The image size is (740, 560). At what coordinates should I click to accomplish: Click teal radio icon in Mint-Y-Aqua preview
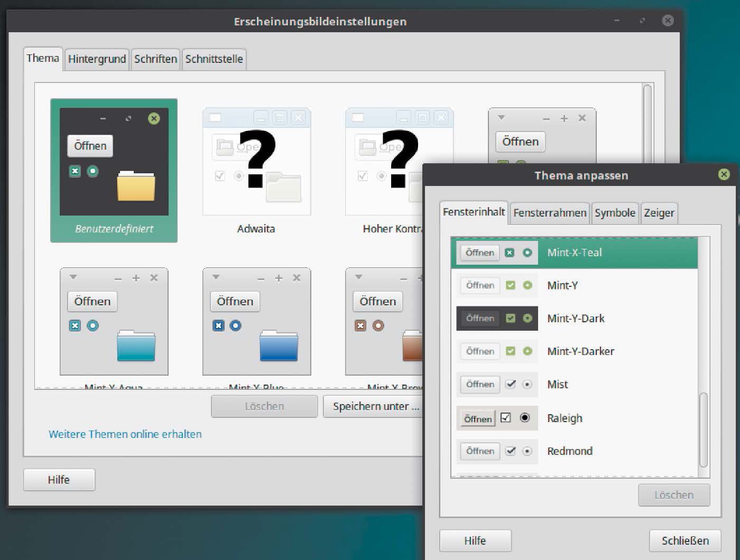pos(92,325)
